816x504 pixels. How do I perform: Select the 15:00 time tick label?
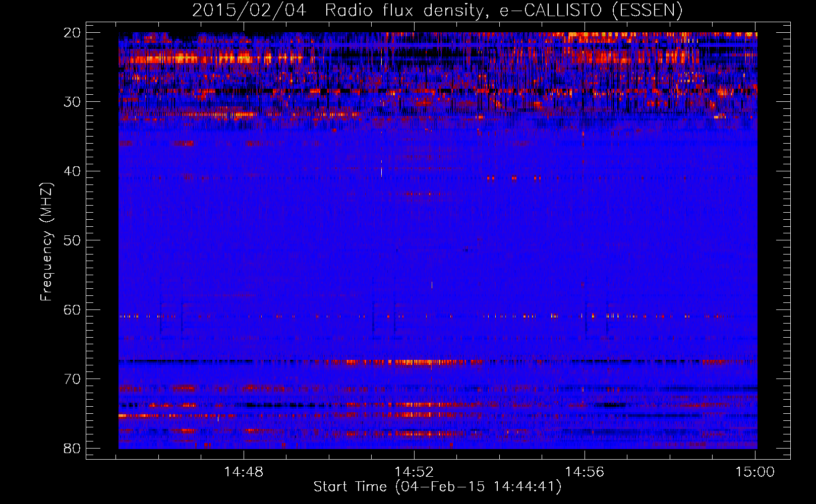(755, 472)
